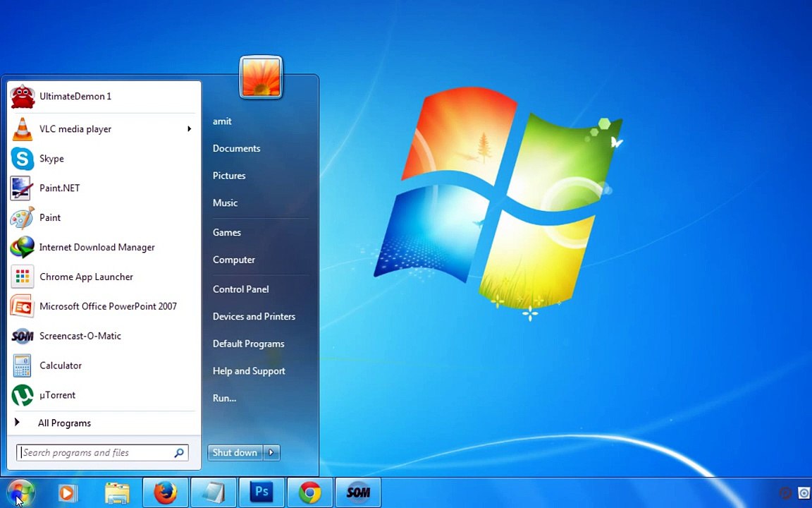Image resolution: width=812 pixels, height=508 pixels.
Task: Open the Internet Download Manager icon
Action: tap(23, 247)
